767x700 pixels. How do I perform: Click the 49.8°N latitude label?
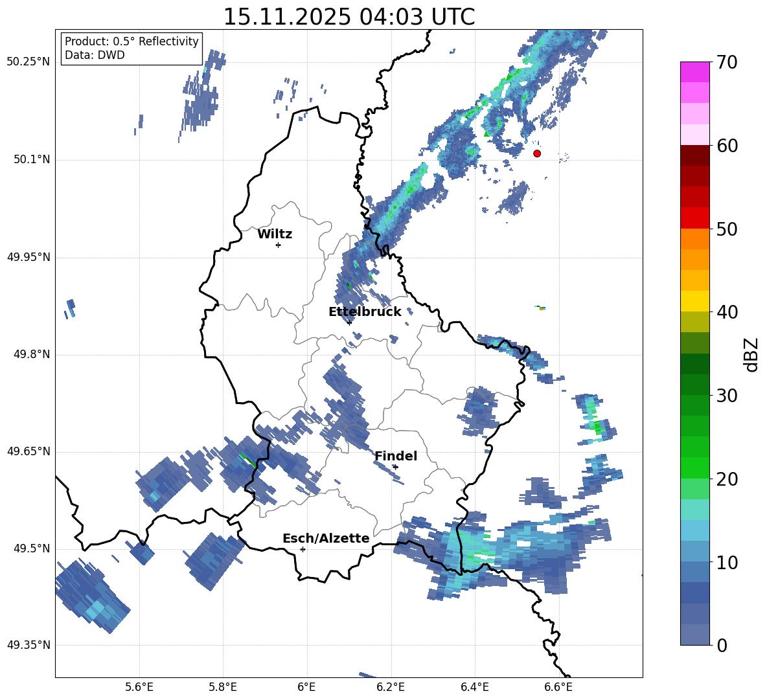32,354
